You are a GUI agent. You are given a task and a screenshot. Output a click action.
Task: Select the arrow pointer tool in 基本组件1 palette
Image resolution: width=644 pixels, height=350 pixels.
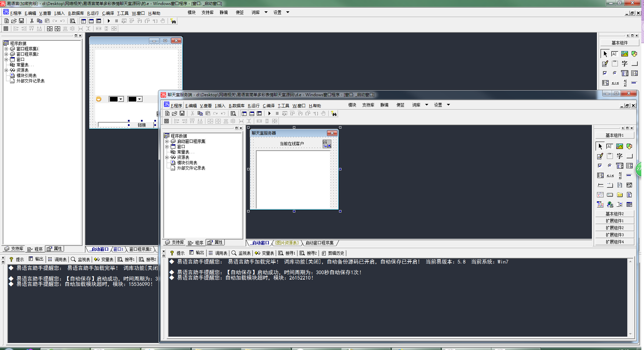600,146
